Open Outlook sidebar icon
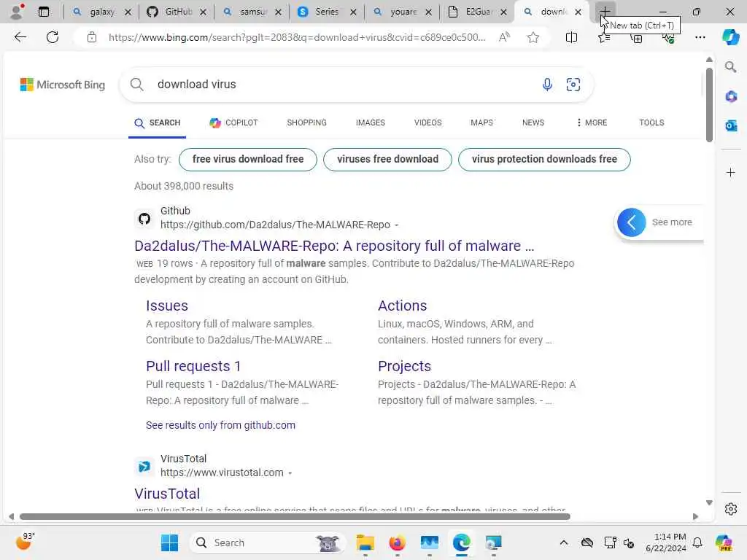747x560 pixels. tap(731, 125)
